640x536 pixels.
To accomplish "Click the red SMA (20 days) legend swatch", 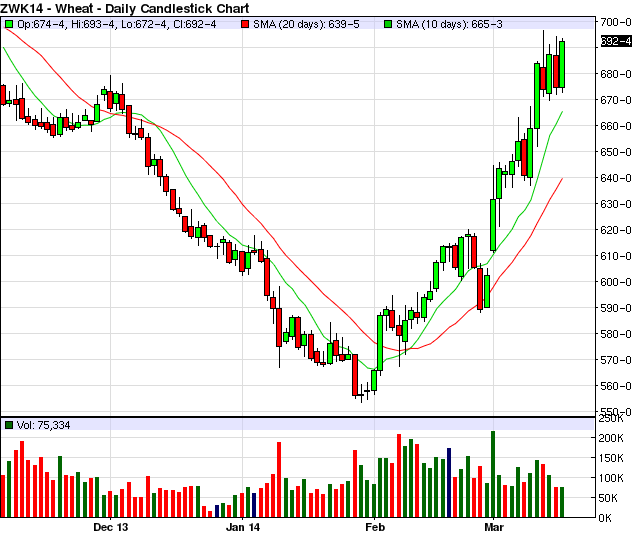I will tap(245, 24).
